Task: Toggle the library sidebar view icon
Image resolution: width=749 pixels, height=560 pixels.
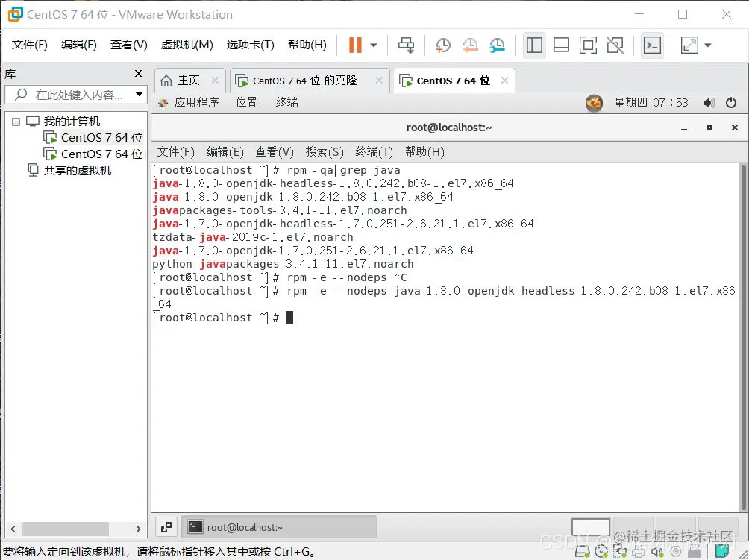Action: pos(534,45)
